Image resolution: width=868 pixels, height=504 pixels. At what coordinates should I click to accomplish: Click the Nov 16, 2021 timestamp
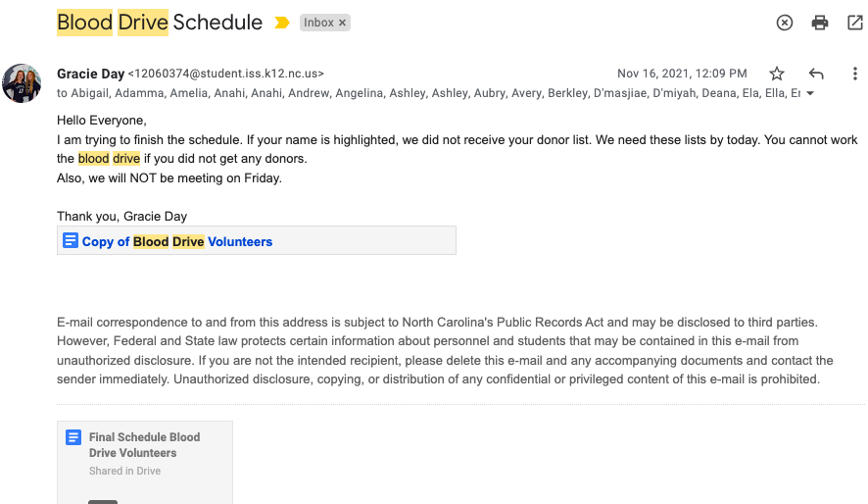tap(682, 74)
